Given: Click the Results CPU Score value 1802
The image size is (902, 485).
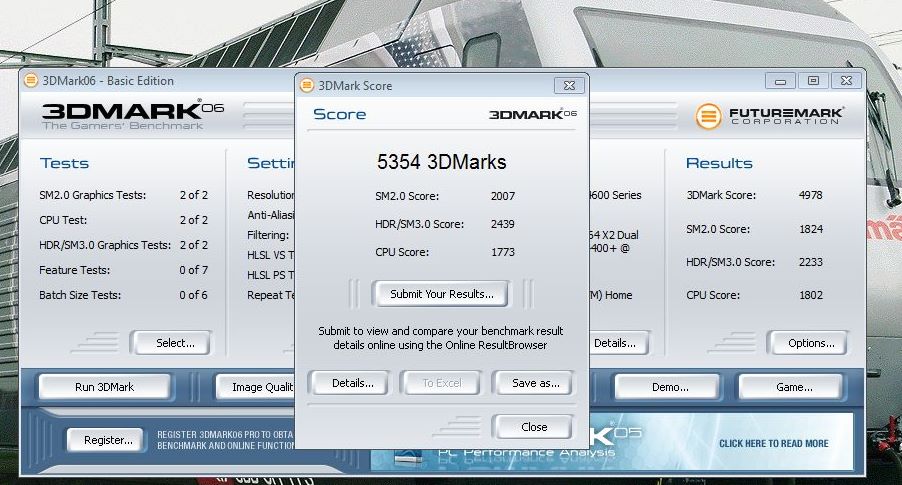Looking at the screenshot, I should pos(810,295).
